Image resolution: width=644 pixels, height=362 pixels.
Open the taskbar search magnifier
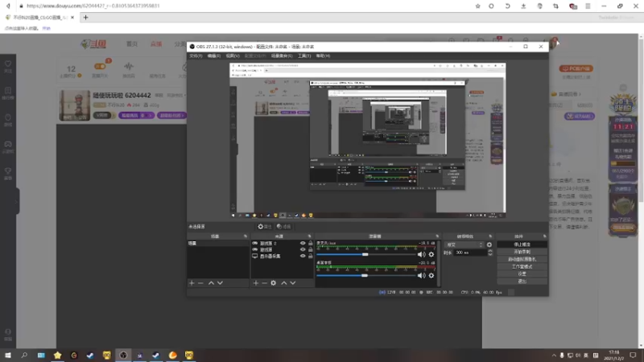[24, 355]
